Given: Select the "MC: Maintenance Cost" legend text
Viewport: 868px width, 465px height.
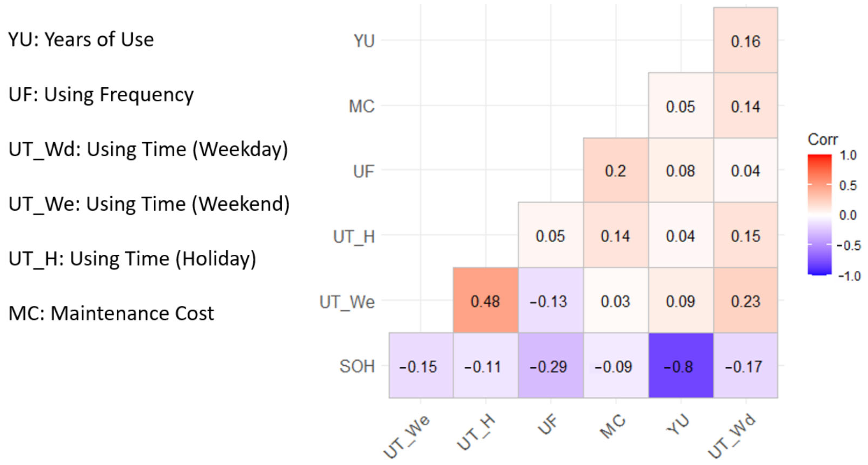Looking at the screenshot, I should tap(111, 313).
